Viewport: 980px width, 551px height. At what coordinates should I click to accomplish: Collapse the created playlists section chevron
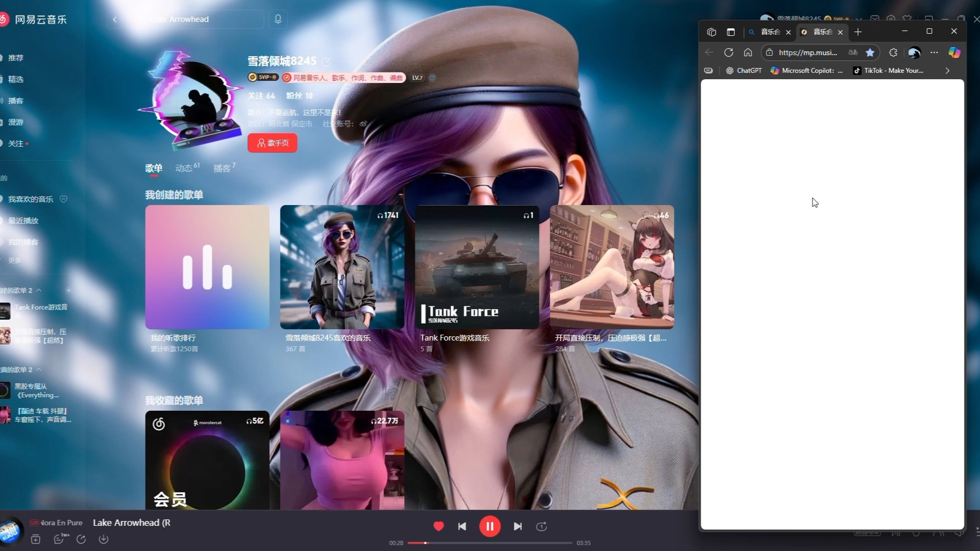(x=39, y=290)
